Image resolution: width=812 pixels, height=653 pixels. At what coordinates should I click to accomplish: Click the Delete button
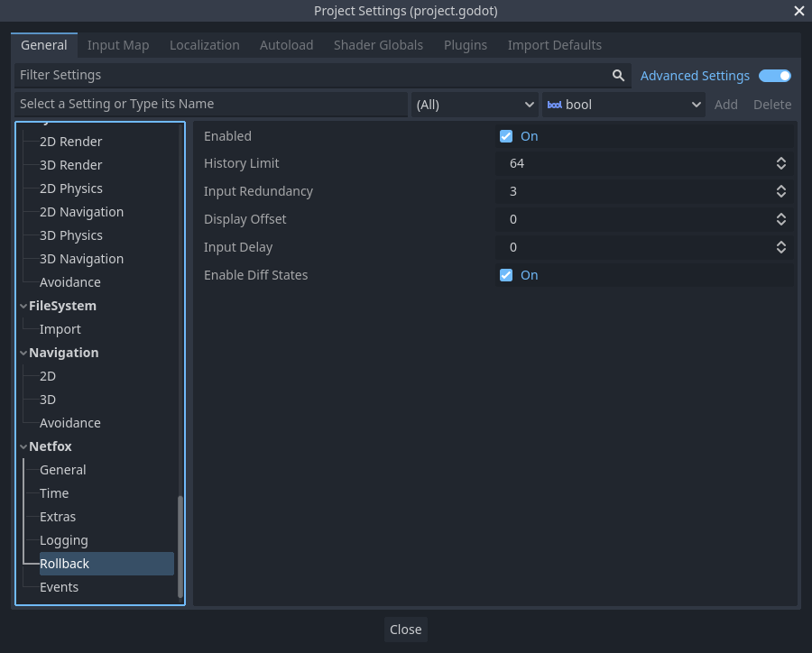[772, 105]
